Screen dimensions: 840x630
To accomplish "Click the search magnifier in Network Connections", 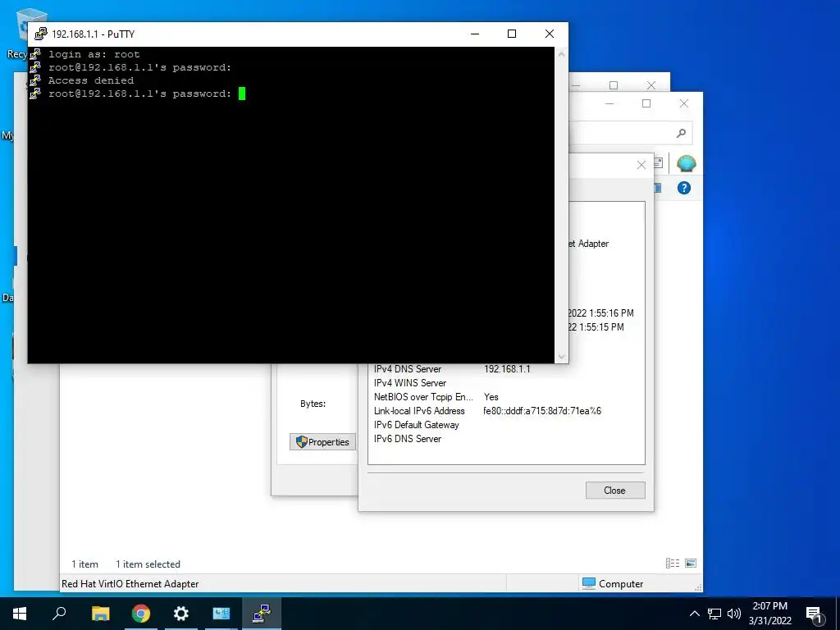I will click(x=681, y=133).
